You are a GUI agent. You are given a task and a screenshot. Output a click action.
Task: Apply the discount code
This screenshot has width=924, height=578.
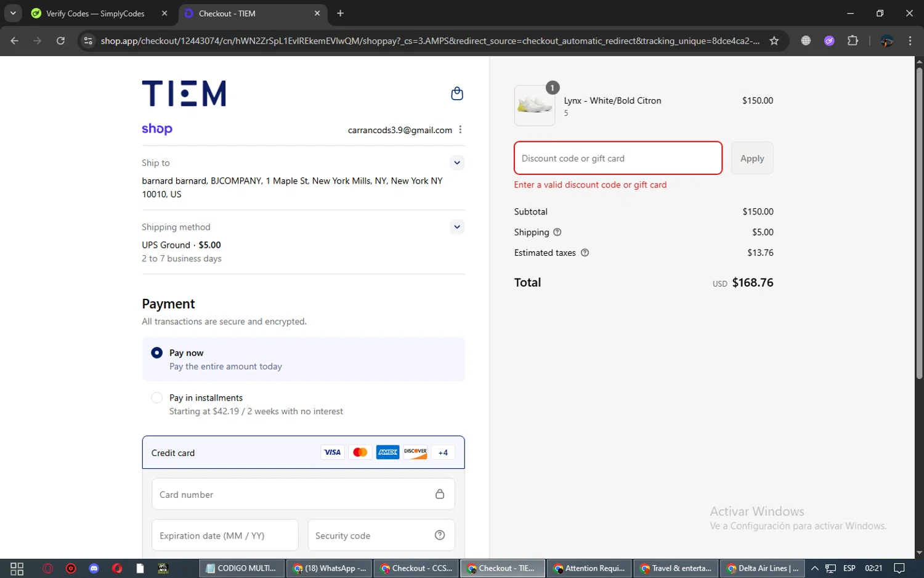pos(752,158)
